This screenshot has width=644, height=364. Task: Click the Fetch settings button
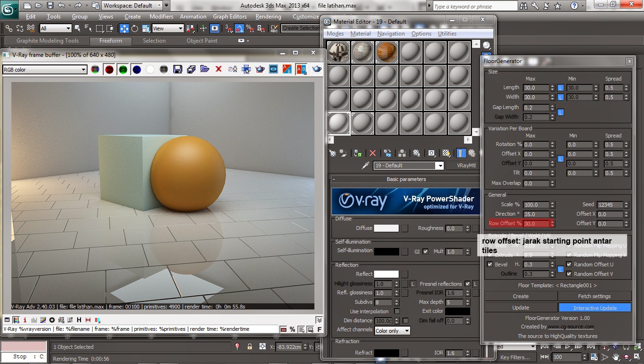pyautogui.click(x=594, y=296)
